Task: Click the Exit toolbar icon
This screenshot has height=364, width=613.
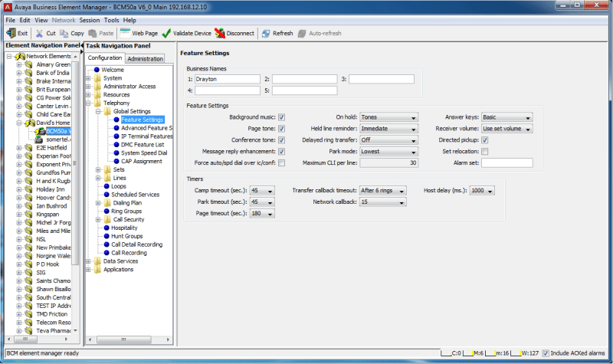Action: (x=11, y=33)
